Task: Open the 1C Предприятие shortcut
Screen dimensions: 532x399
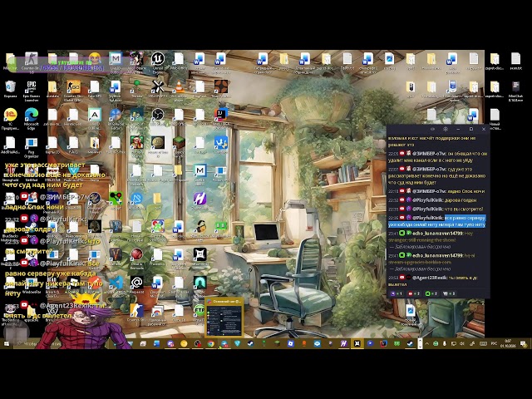Action: click(x=10, y=118)
